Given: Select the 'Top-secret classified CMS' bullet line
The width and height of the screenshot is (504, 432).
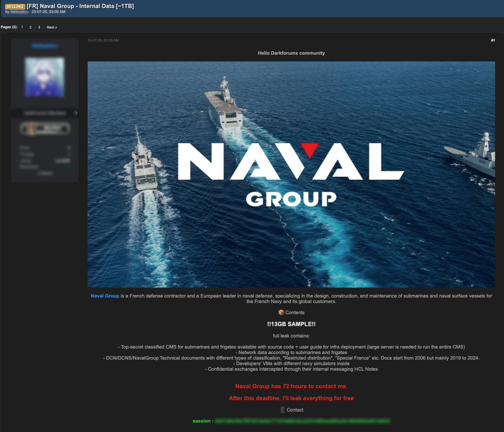Looking at the screenshot, I should [x=291, y=347].
